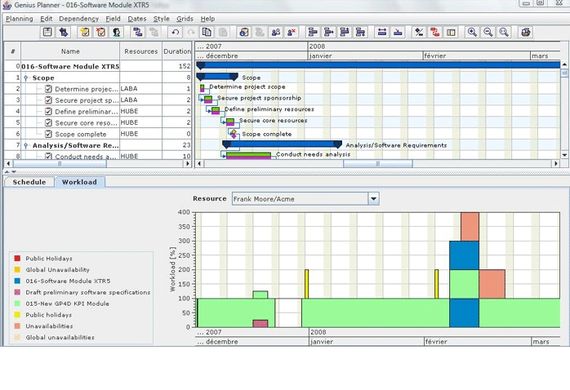Click the percent-complete icon before red link icon

(x=419, y=32)
